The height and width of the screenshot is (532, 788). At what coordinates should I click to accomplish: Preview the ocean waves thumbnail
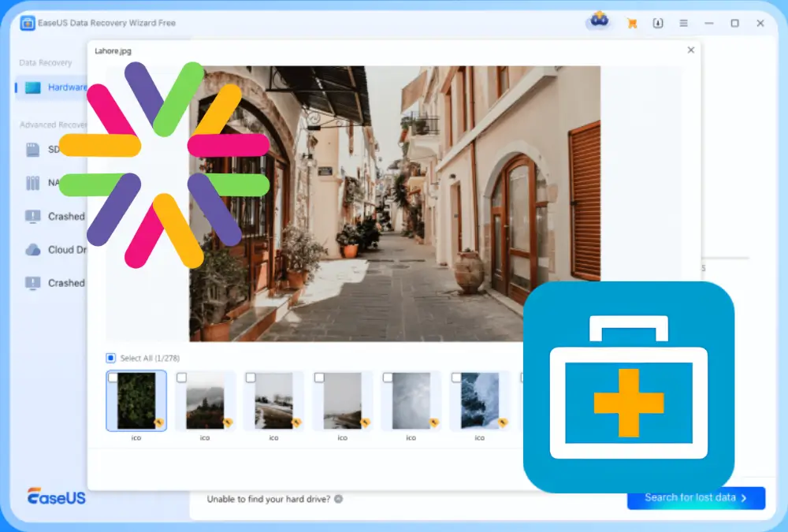[x=480, y=400]
